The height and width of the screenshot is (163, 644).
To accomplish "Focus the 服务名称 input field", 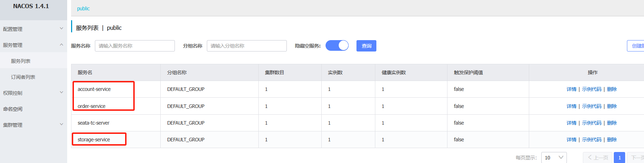I will tap(135, 46).
